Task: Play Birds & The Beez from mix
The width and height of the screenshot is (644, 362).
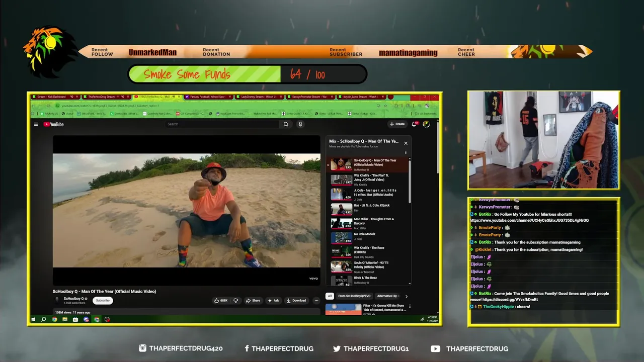Action: pos(368,281)
